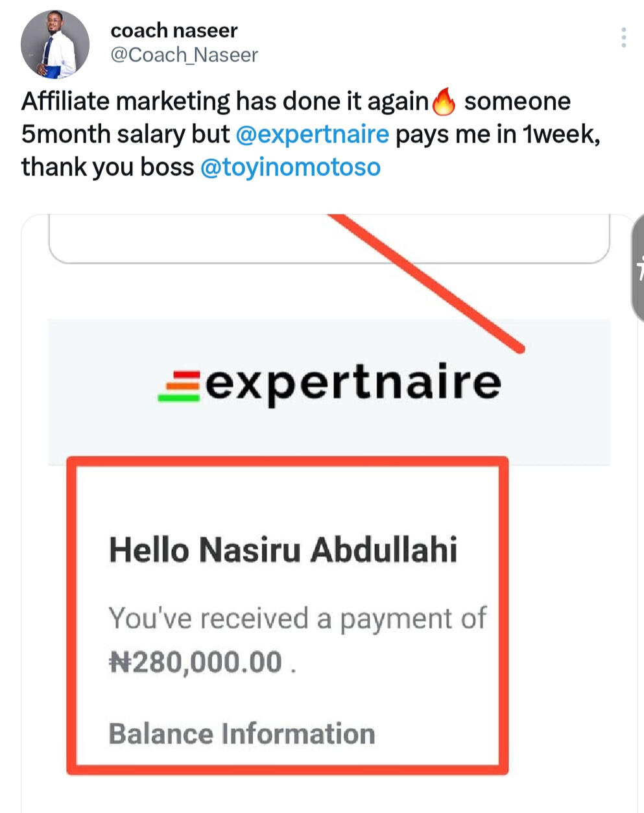Click coach naseer's profile avatar
The image size is (644, 813).
coord(55,44)
